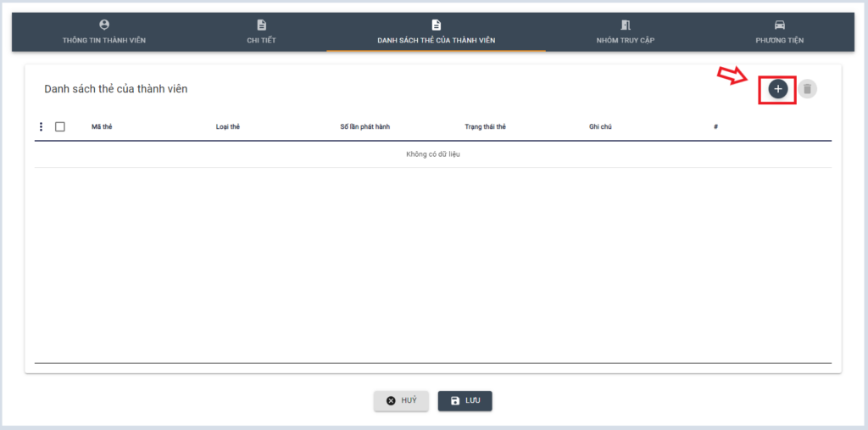Click the Không có dữ liệu empty row

click(x=432, y=154)
